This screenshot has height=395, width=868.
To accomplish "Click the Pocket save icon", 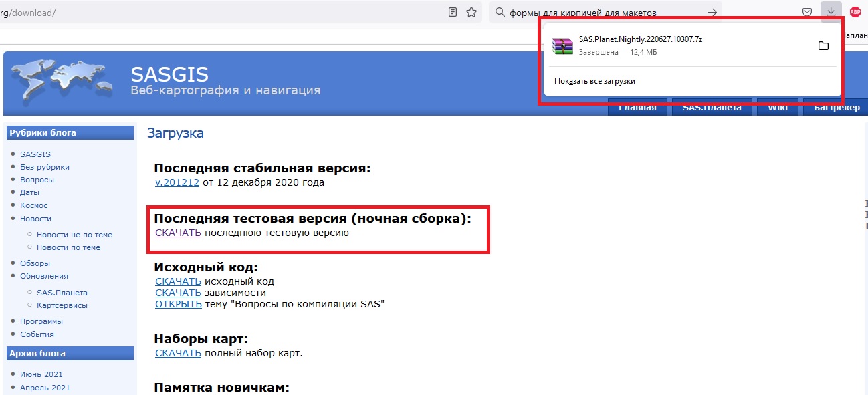I will tap(807, 12).
